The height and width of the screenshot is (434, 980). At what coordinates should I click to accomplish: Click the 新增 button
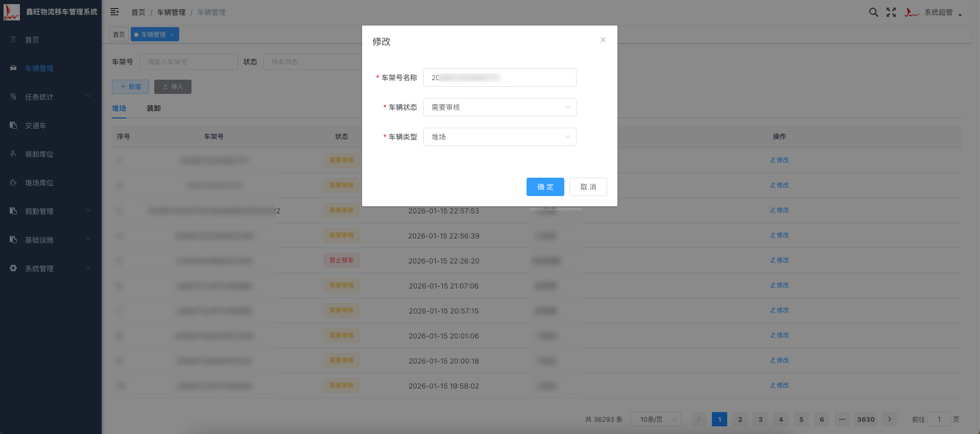coord(130,87)
